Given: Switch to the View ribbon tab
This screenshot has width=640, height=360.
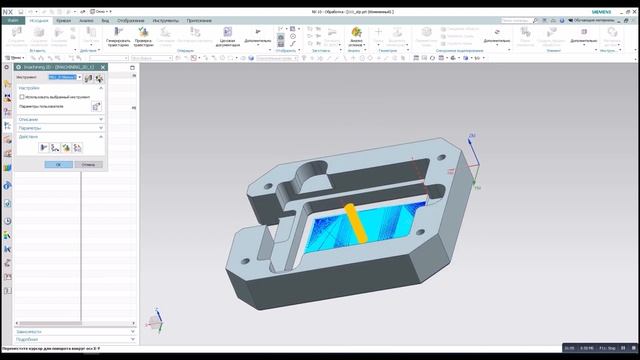Looking at the screenshot, I should (105, 20).
